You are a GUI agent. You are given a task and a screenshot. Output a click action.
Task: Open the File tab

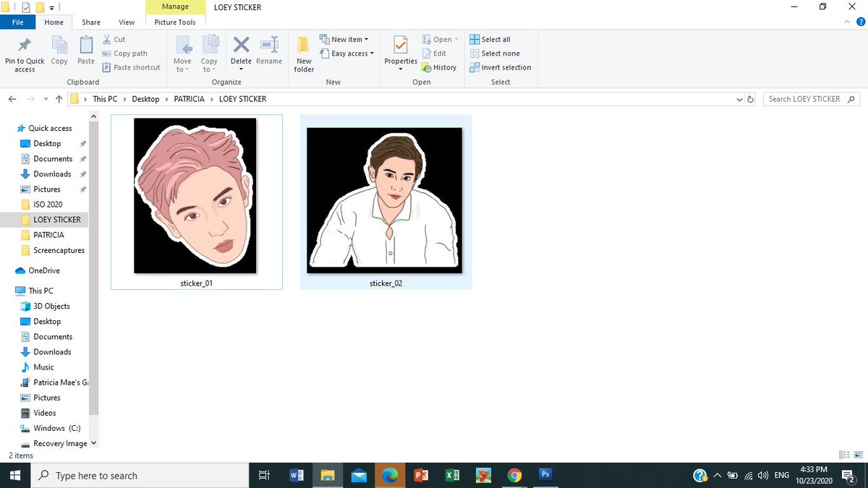[18, 22]
